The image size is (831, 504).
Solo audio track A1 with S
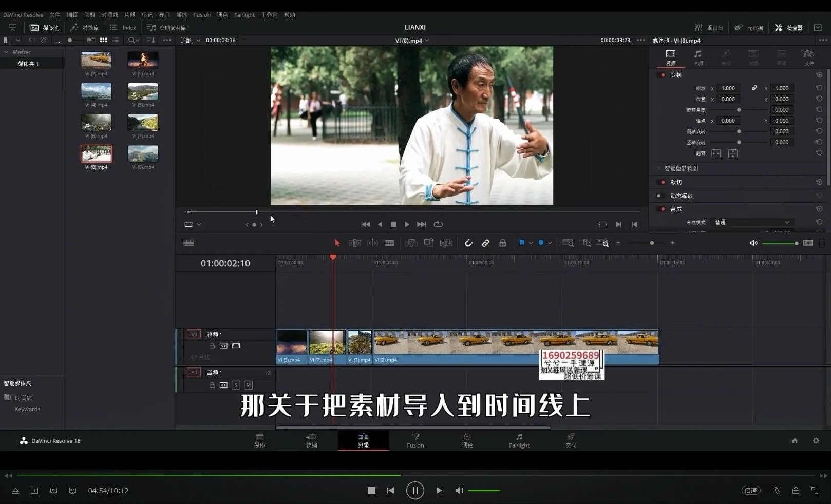(x=236, y=385)
